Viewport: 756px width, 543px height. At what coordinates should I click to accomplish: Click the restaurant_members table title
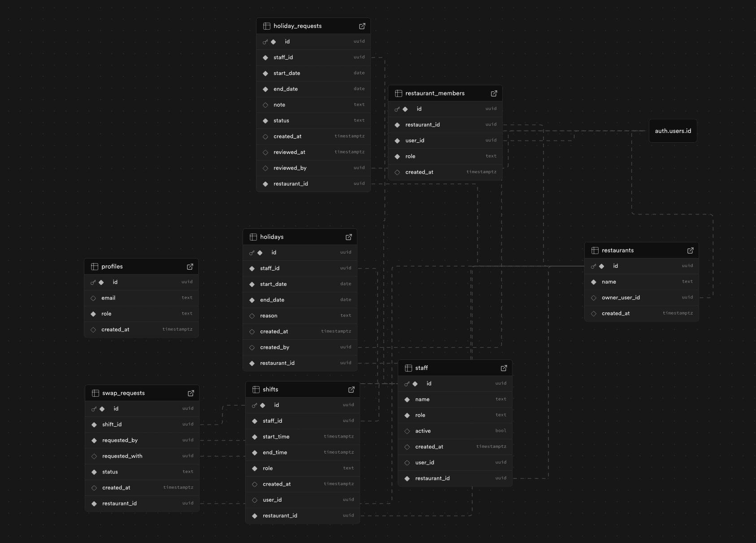435,93
